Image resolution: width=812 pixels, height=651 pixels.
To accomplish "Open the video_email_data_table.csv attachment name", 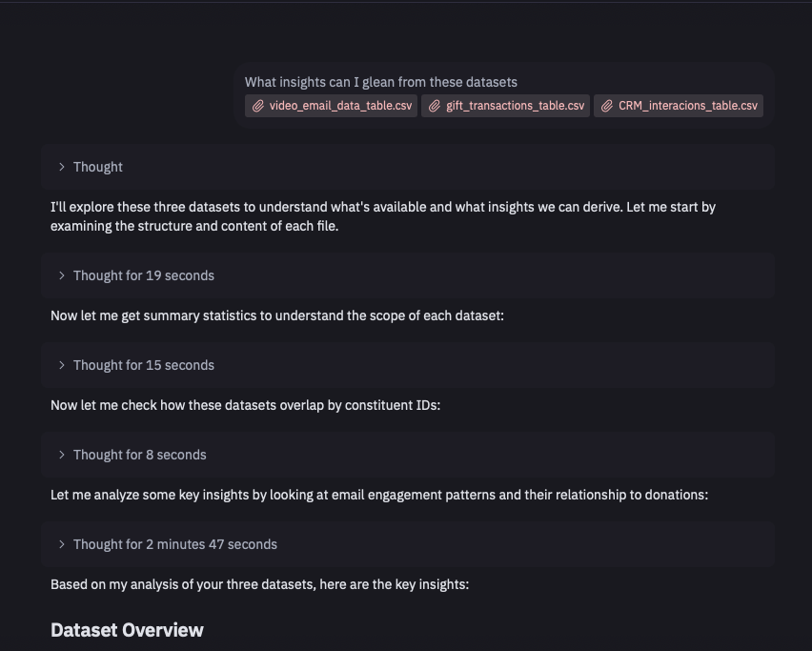I will pos(340,106).
